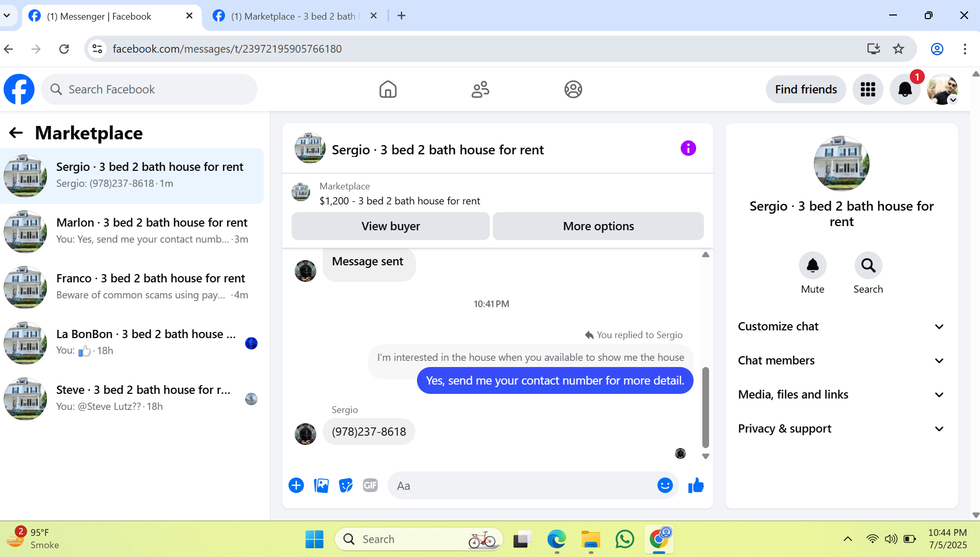The height and width of the screenshot is (557, 980).
Task: Click the Marketplace back arrow
Action: (x=16, y=133)
